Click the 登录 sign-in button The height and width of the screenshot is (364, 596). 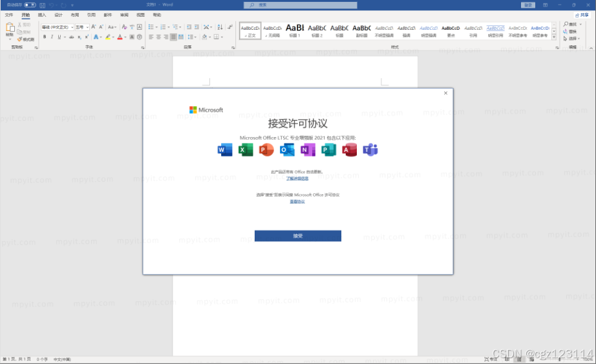pos(528,5)
